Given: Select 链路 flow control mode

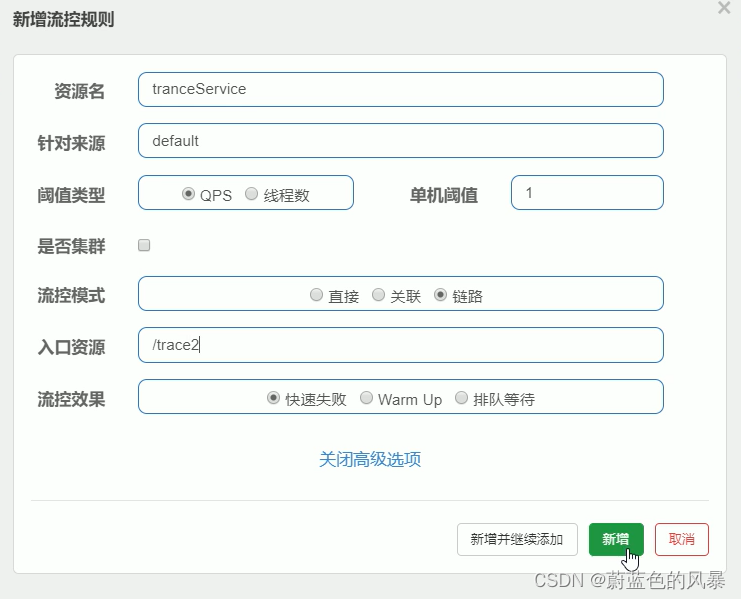Looking at the screenshot, I should tap(440, 295).
